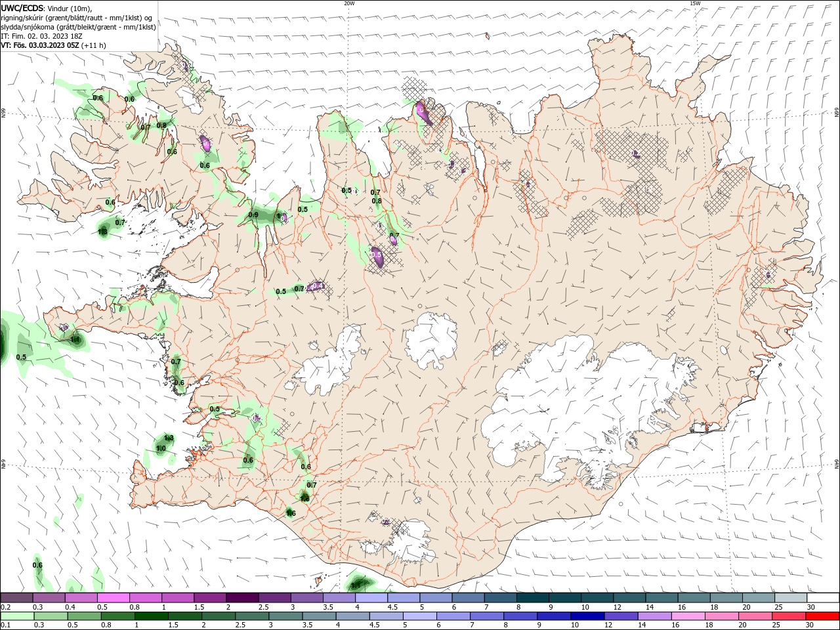Click the light lavender 4 swatch, upper legend
Image resolution: width=840 pixels, height=630 pixels.
click(x=371, y=597)
